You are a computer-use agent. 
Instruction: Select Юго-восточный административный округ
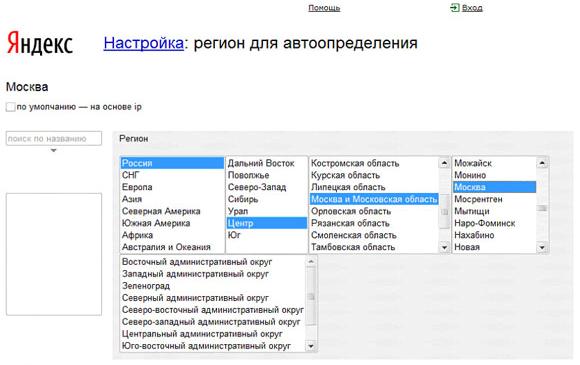[213, 346]
